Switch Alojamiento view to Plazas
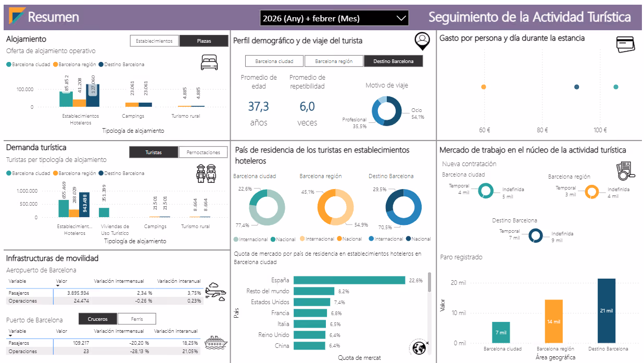The height and width of the screenshot is (363, 644). 204,41
